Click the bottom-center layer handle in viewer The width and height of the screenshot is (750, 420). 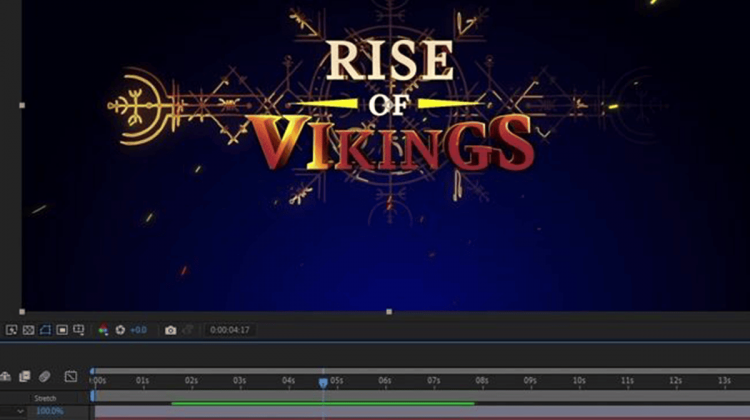(389, 312)
